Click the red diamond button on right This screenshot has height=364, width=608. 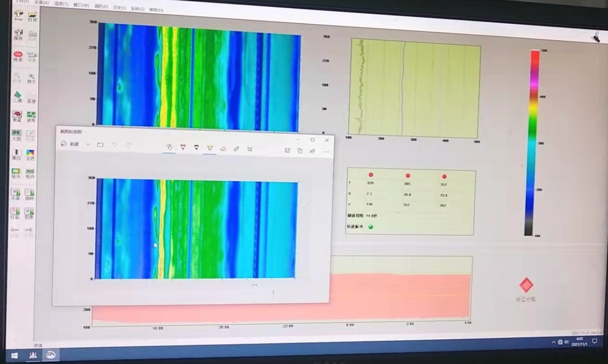coord(526,285)
